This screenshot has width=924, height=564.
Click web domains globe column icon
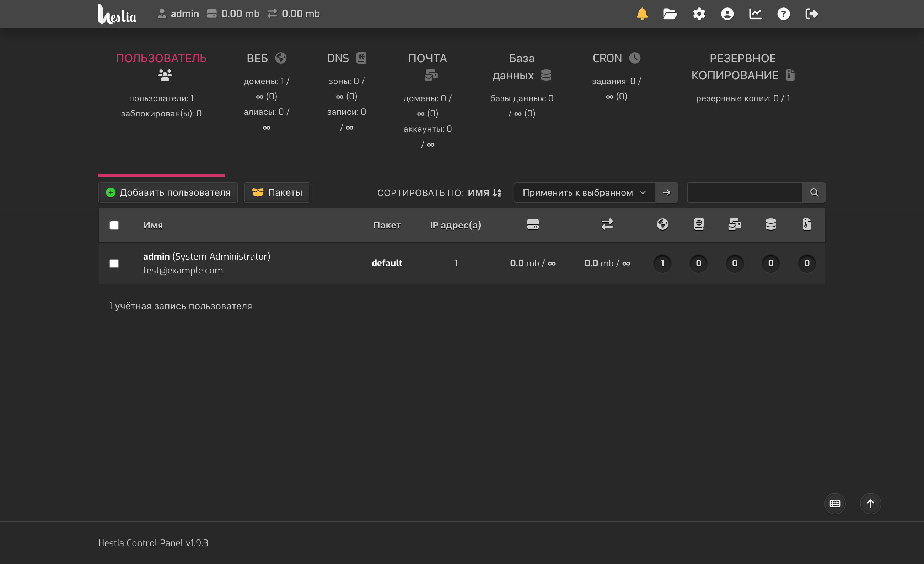click(662, 224)
